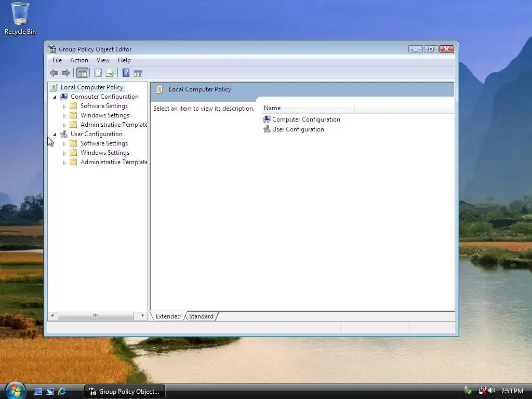532x399 pixels.
Task: Click Computer Configuration icon in the right list
Action: pyautogui.click(x=267, y=119)
